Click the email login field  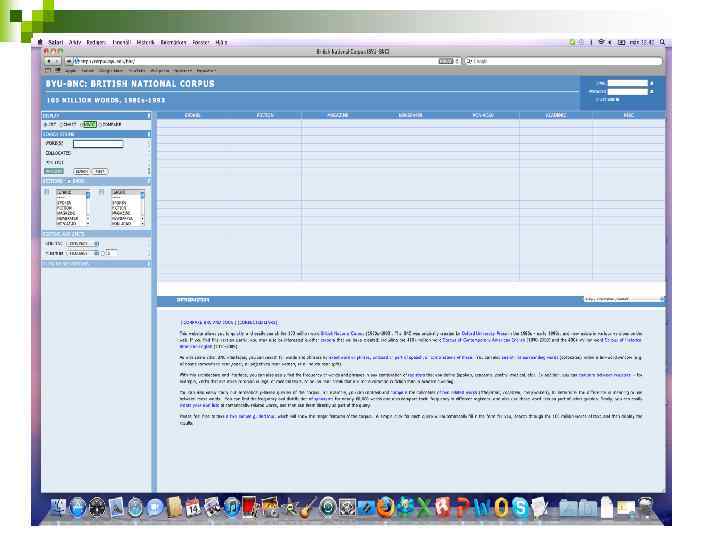[627, 83]
